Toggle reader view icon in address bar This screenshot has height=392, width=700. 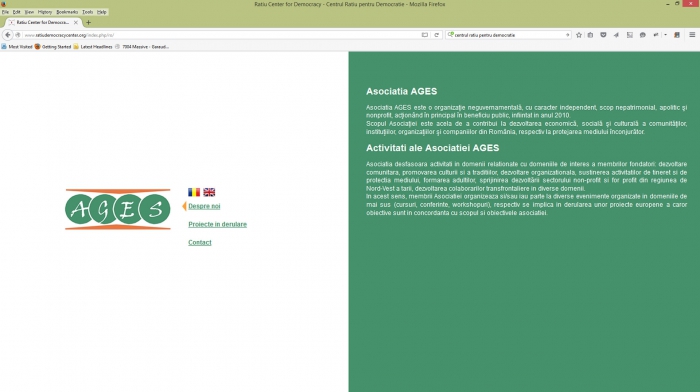click(425, 35)
